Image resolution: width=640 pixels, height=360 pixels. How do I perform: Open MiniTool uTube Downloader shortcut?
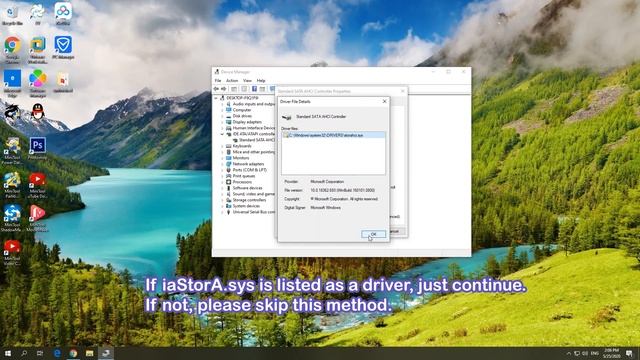38,185
